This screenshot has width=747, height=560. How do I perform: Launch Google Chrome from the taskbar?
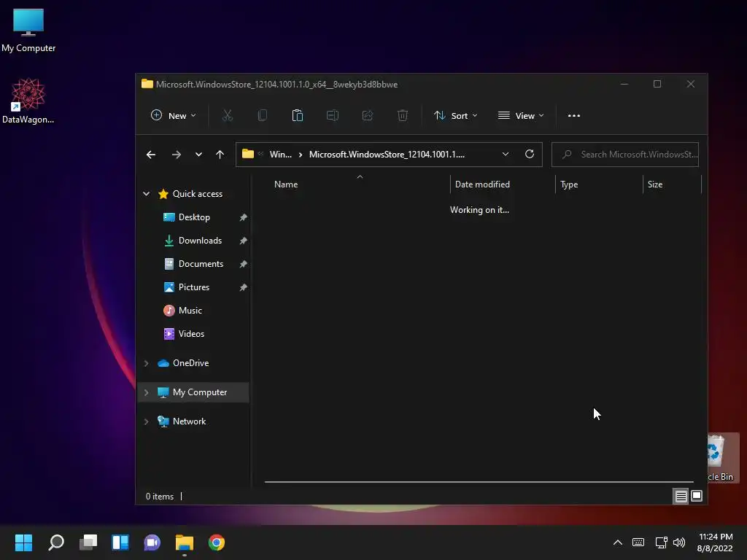coord(216,542)
